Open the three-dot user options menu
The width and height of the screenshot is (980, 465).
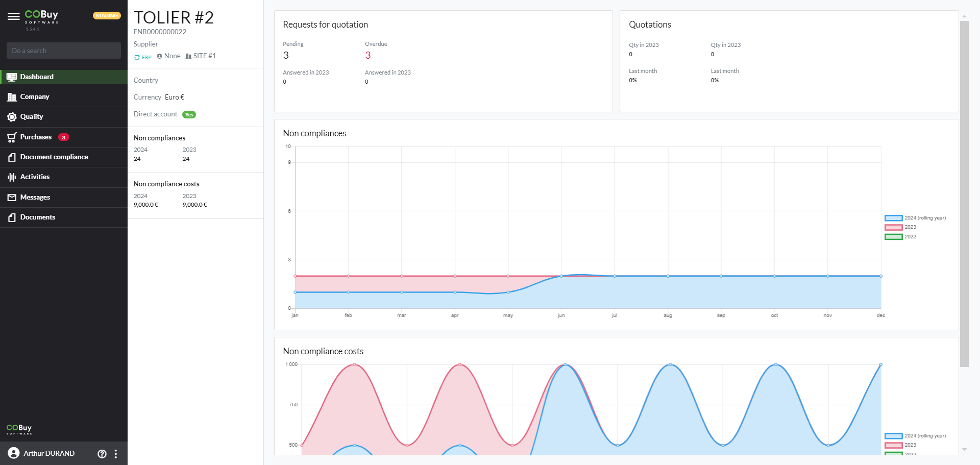(x=116, y=454)
